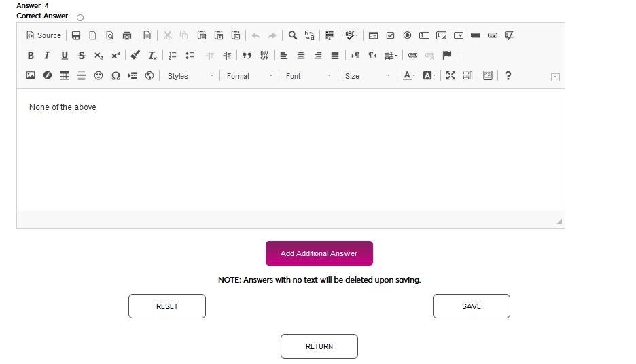
Task: Insert Page Break icon
Action: 132,75
